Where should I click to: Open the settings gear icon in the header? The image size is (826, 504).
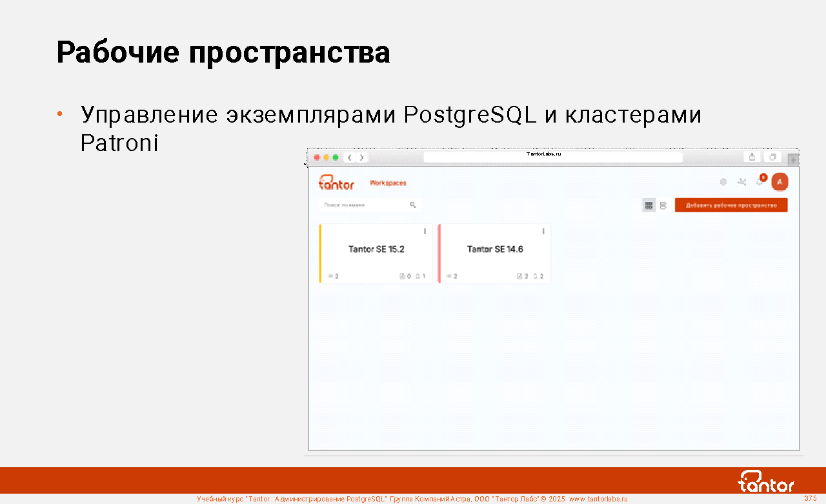point(723,182)
